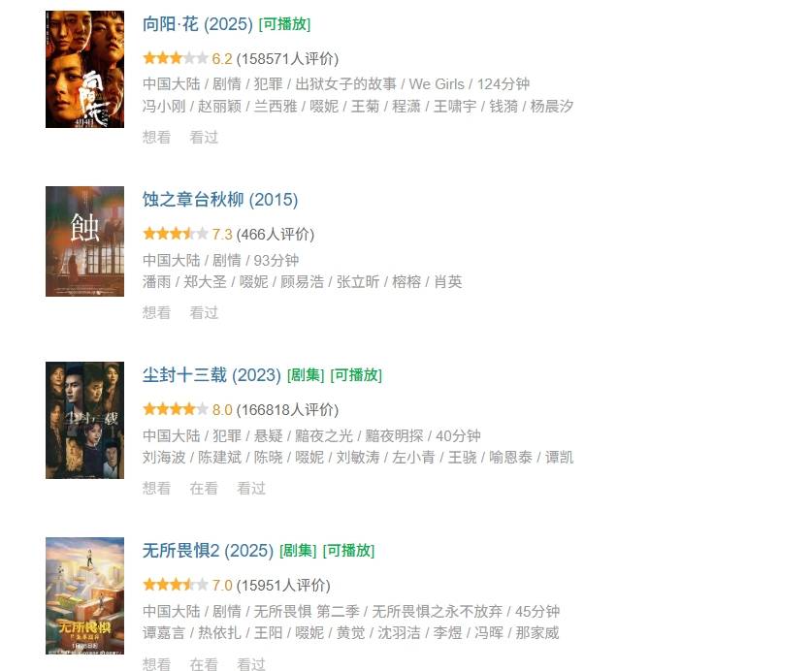This screenshot has height=671, width=812.
Task: Click the 无所畏惧2 poster thumbnail
Action: (85, 596)
